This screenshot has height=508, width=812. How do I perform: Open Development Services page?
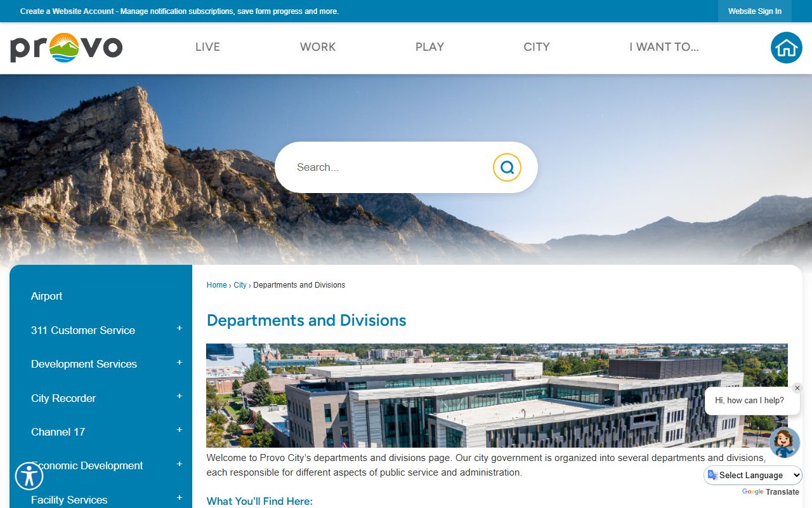point(84,364)
